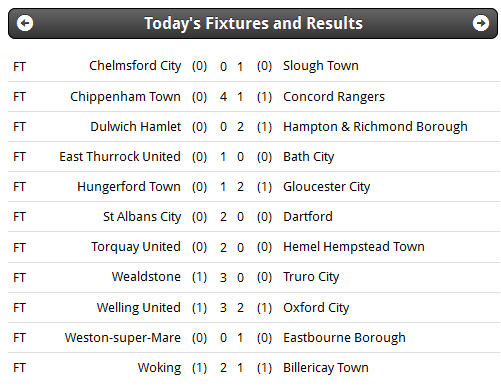Open Dulwich Hamlet team page
The image size is (501, 389).
click(136, 127)
